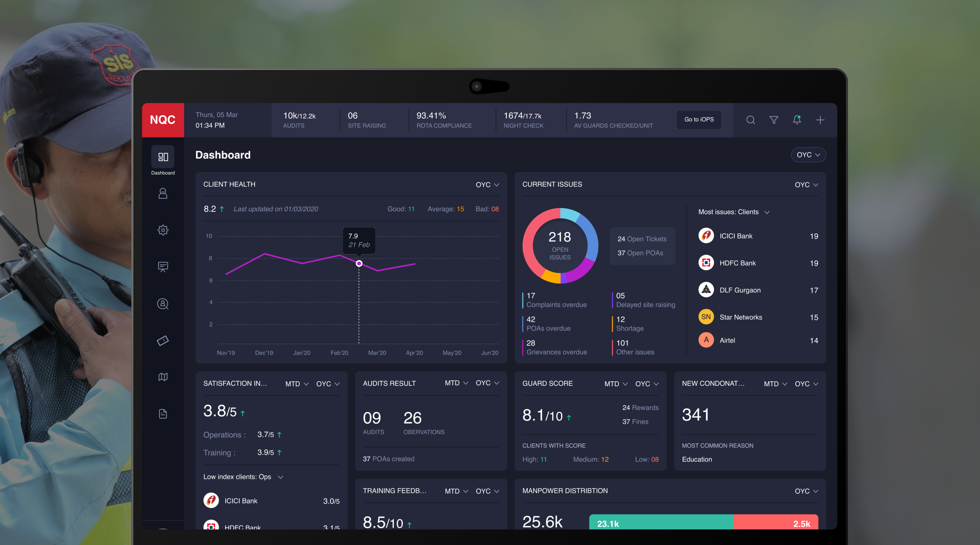Open the training presentation sidebar icon
This screenshot has height=545, width=980.
(163, 267)
